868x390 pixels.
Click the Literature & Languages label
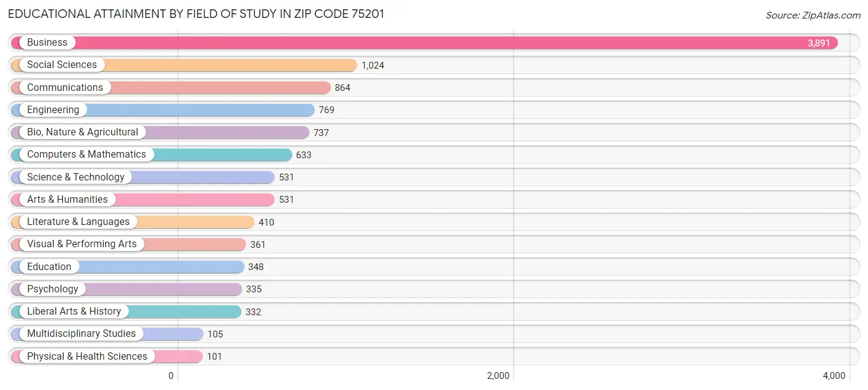click(78, 221)
